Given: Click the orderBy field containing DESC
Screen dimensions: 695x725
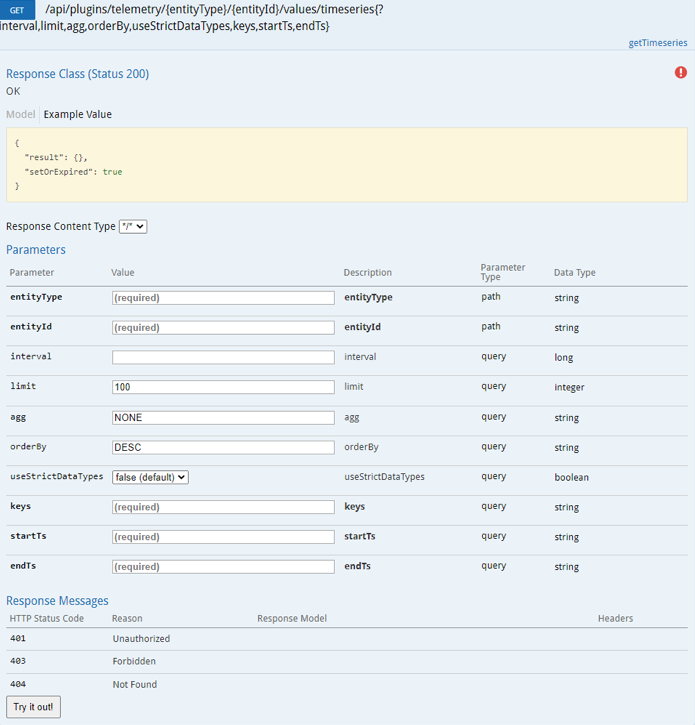Looking at the screenshot, I should pos(223,448).
